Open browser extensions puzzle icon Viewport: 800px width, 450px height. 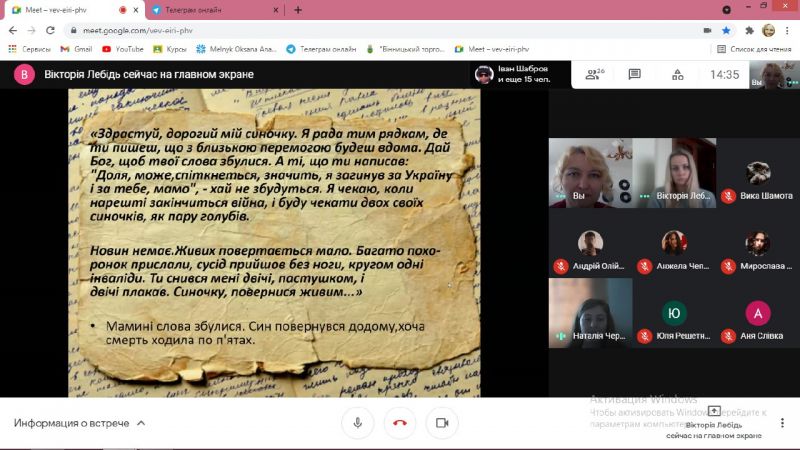point(749,31)
